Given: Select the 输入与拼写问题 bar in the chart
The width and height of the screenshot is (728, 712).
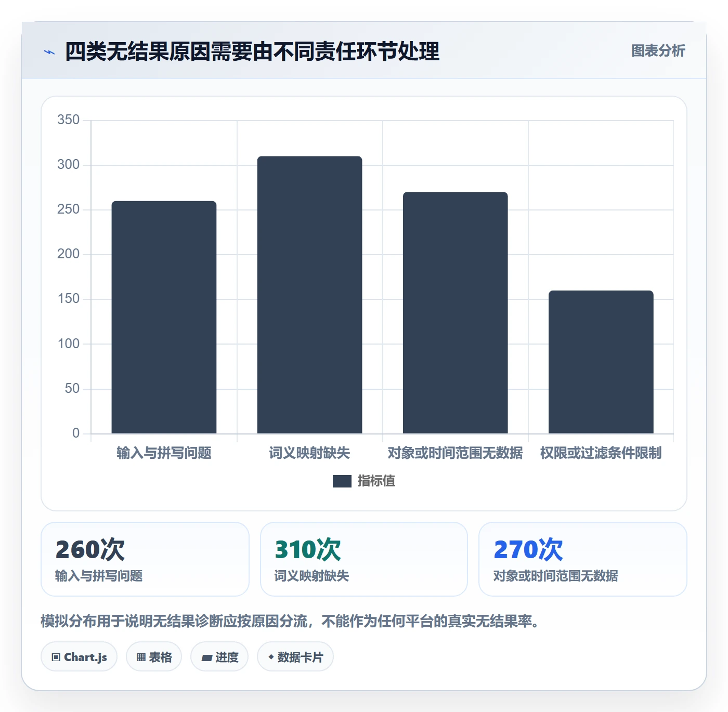Looking at the screenshot, I should point(164,317).
